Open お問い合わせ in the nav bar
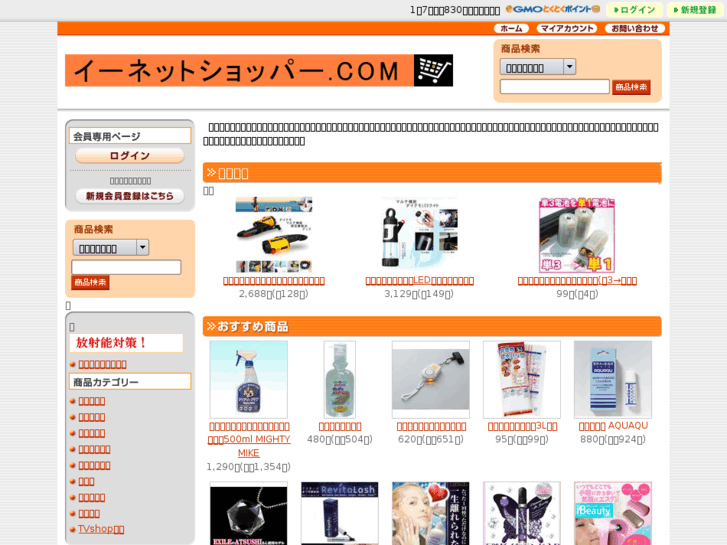The width and height of the screenshot is (727, 545). pyautogui.click(x=635, y=28)
